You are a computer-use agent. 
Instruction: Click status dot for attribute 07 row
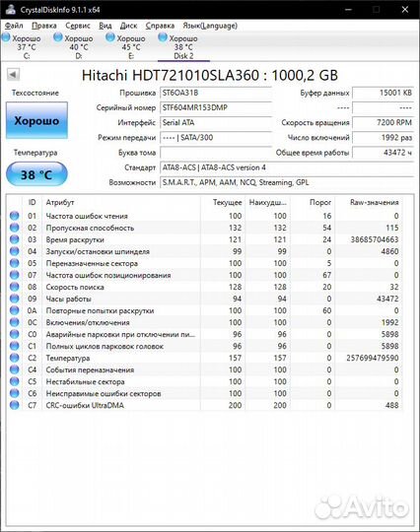(14, 275)
